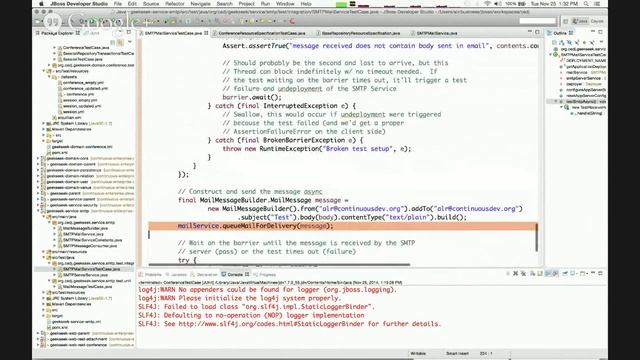
Task: Select session_updated.yml file
Action: [82, 106]
